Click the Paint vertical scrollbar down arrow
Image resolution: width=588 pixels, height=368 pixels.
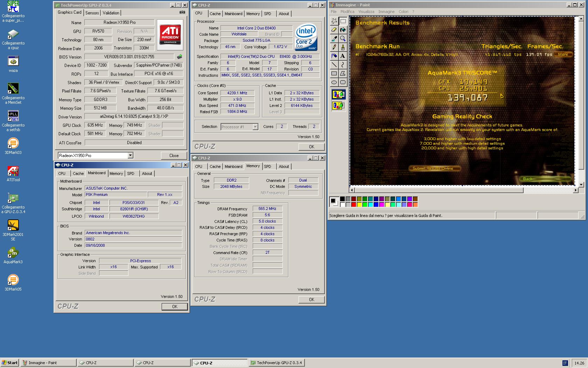581,185
